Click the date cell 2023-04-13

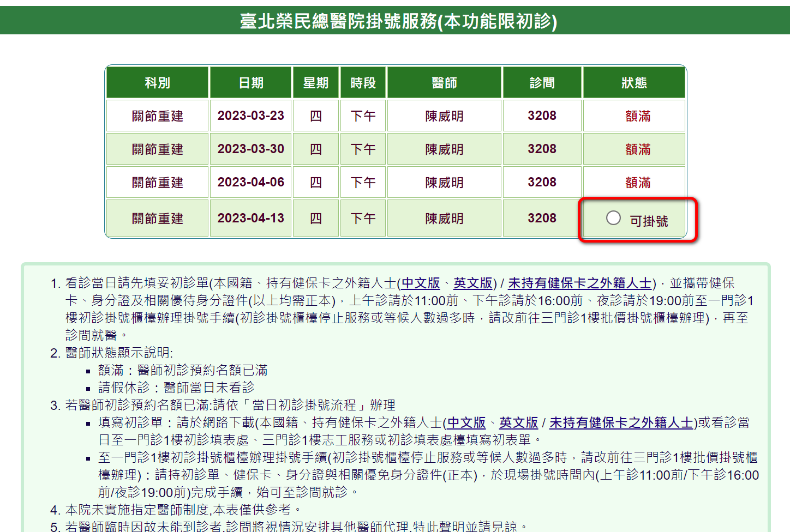(x=251, y=218)
